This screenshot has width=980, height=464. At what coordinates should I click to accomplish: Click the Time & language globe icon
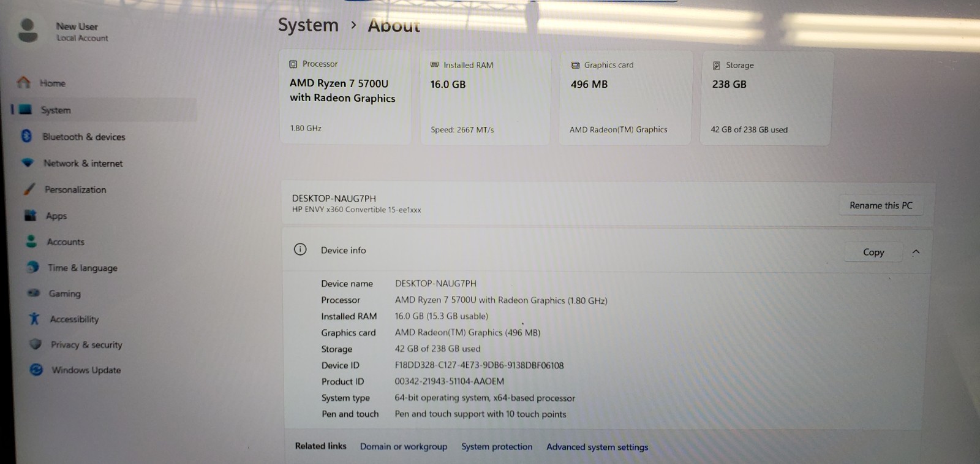point(33,267)
